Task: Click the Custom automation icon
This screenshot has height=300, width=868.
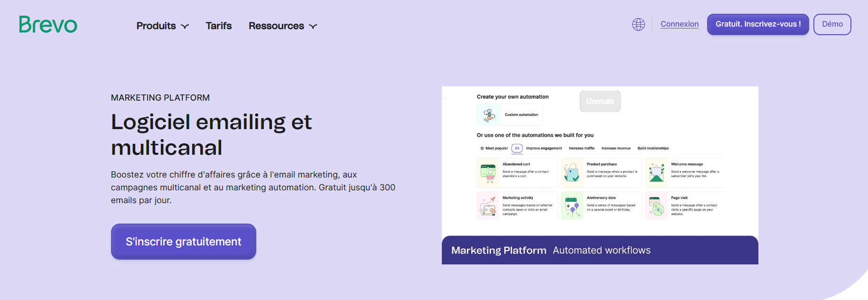Action: point(489,115)
